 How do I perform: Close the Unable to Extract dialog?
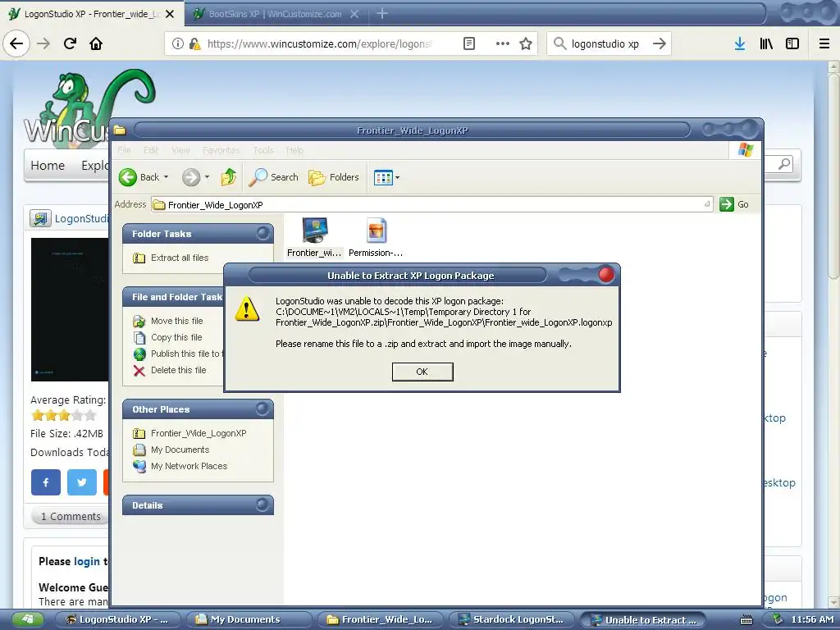pyautogui.click(x=606, y=275)
